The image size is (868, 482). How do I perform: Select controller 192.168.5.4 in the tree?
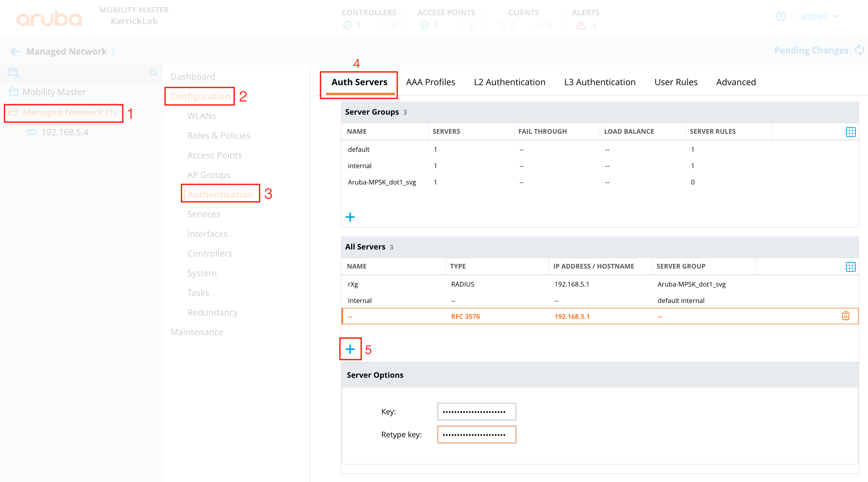coord(65,132)
